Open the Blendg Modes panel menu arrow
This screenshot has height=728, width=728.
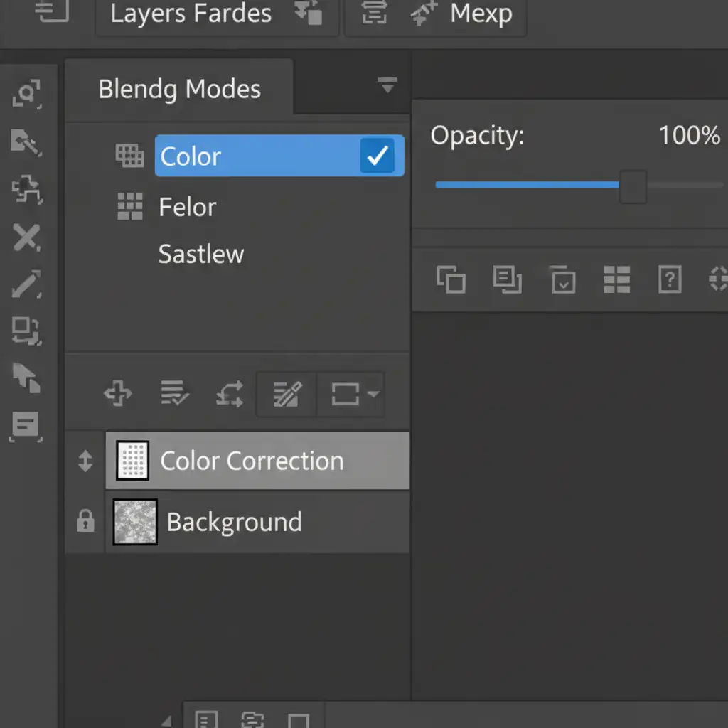point(387,86)
